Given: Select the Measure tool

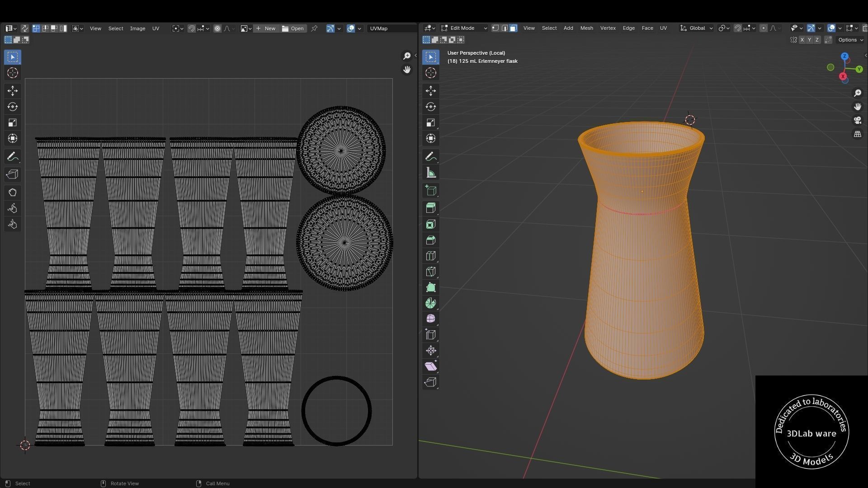Looking at the screenshot, I should click(431, 173).
